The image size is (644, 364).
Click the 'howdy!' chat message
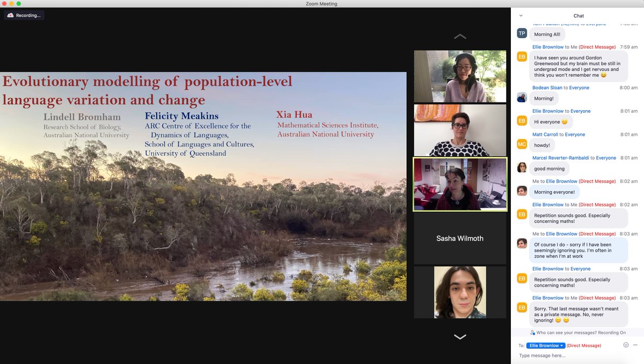(543, 145)
